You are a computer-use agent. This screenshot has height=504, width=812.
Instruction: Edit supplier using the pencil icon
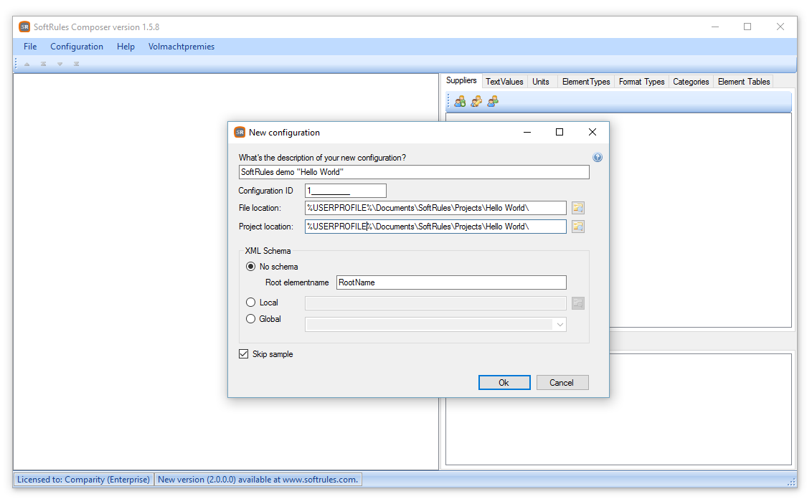pyautogui.click(x=476, y=101)
